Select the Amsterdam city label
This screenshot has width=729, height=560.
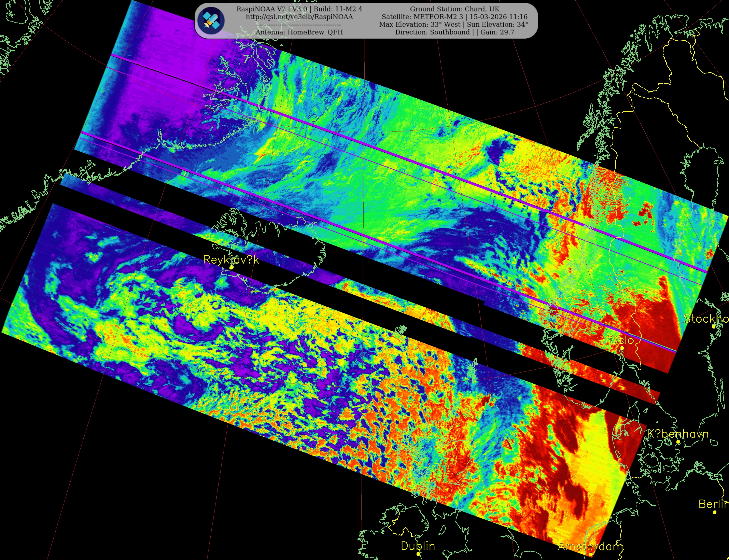(590, 546)
